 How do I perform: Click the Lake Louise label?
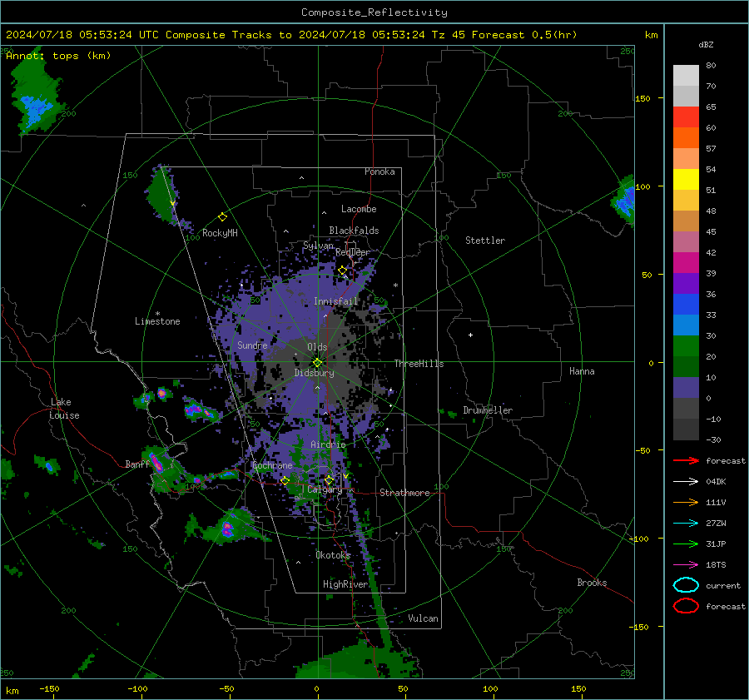tap(65, 409)
